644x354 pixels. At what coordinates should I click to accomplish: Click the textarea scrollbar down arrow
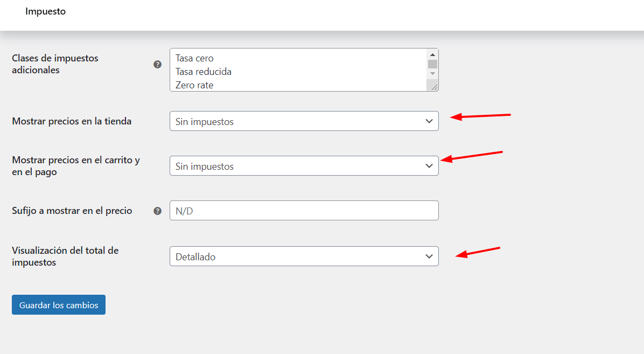pyautogui.click(x=432, y=74)
